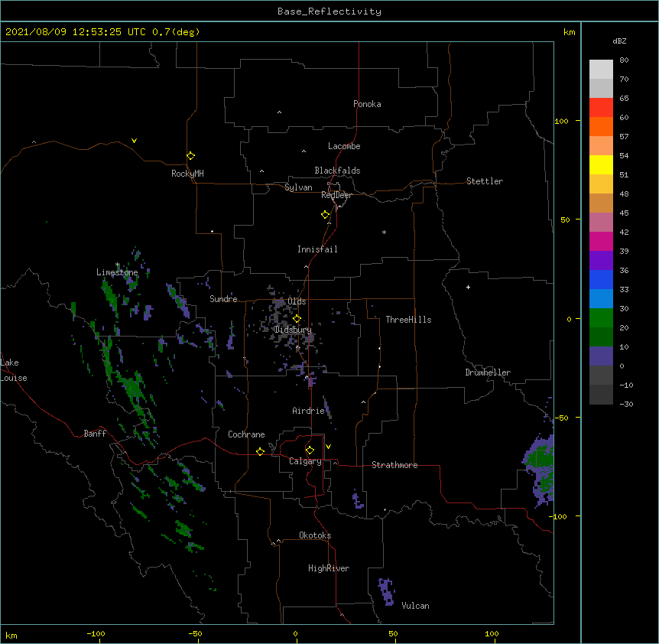Click the Sylvan label
The image size is (659, 644).
coord(298,187)
